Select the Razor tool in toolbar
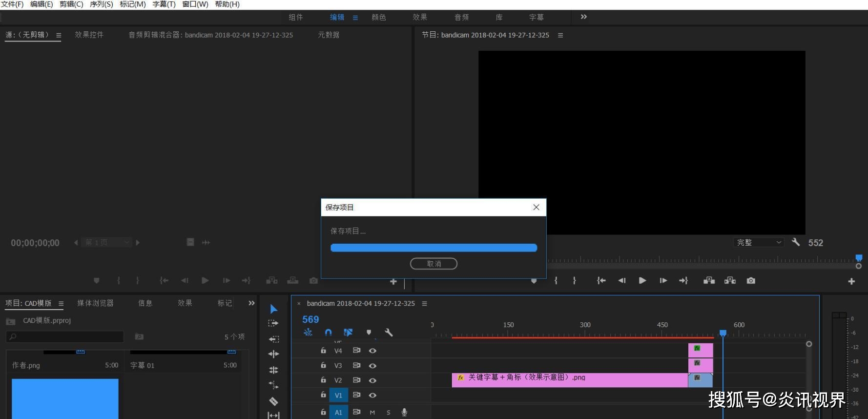The height and width of the screenshot is (419, 868). (273, 401)
